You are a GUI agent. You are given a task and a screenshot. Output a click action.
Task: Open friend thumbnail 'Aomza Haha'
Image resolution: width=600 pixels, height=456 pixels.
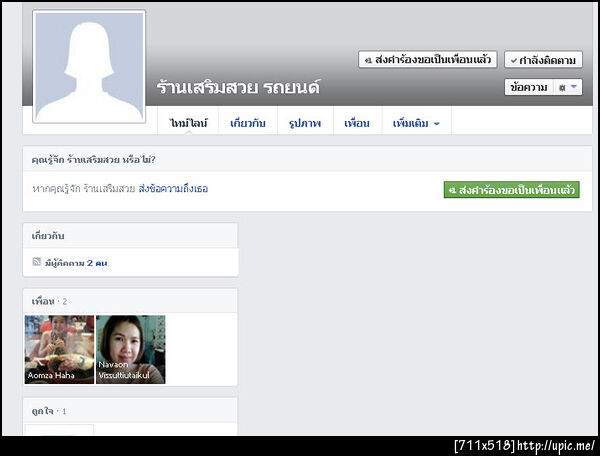coord(59,349)
